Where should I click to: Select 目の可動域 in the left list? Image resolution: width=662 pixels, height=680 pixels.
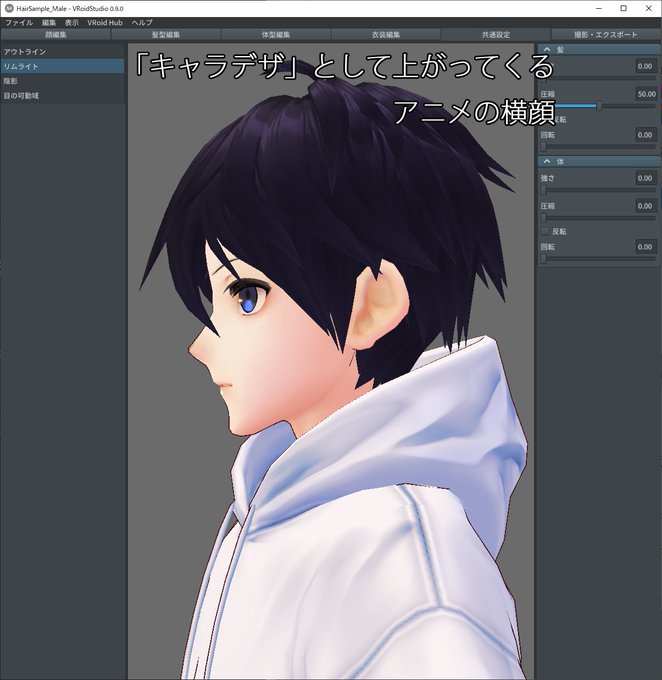pos(62,95)
